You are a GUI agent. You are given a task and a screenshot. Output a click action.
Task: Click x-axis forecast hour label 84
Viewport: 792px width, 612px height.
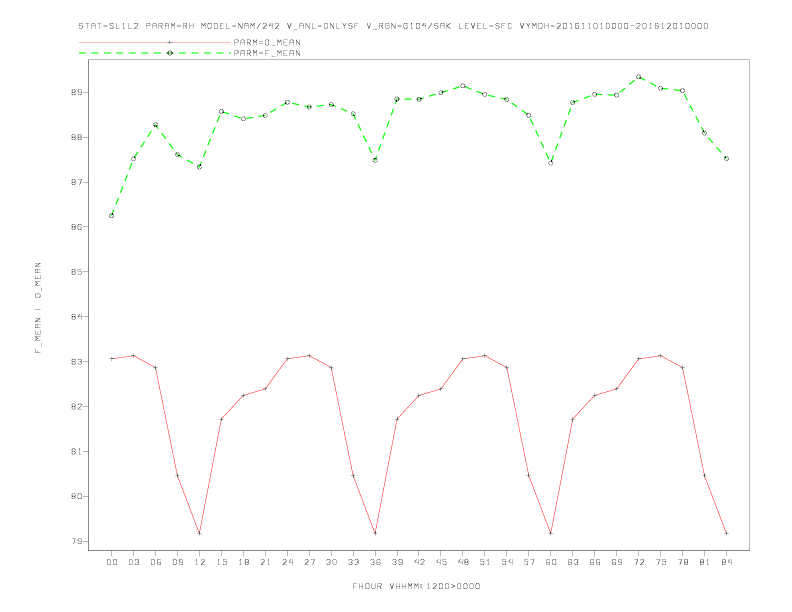pyautogui.click(x=727, y=562)
